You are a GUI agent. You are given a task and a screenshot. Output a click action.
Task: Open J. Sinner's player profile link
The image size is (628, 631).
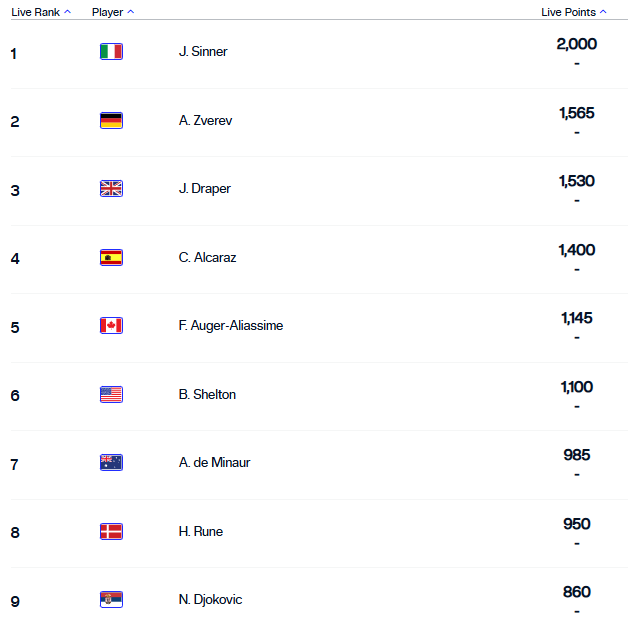click(x=203, y=51)
